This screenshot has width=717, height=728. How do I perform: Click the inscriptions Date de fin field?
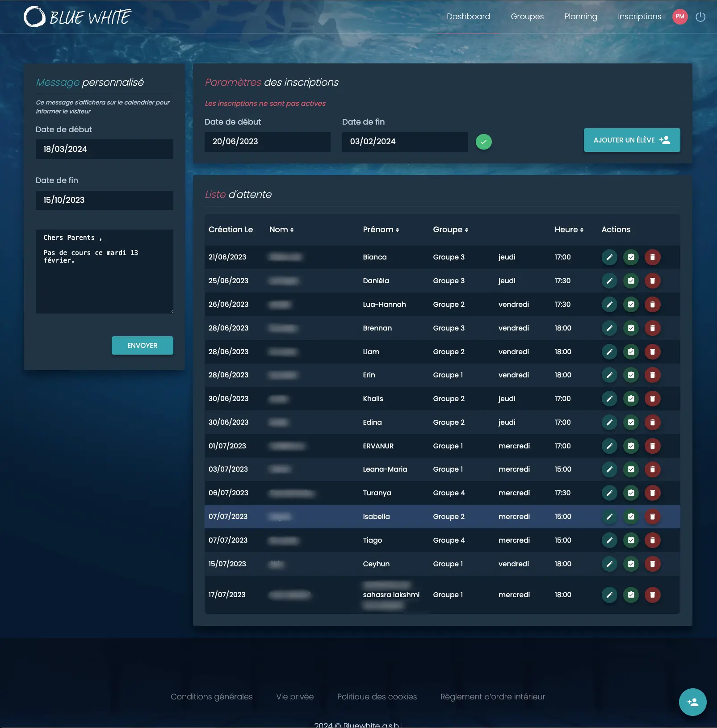(405, 142)
